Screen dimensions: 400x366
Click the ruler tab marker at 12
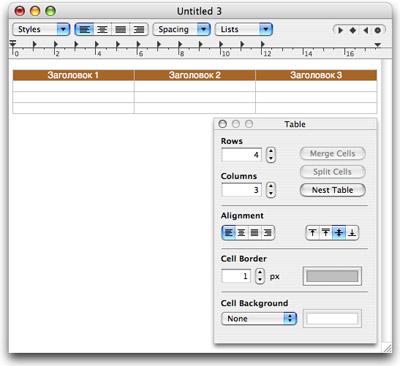(x=263, y=44)
